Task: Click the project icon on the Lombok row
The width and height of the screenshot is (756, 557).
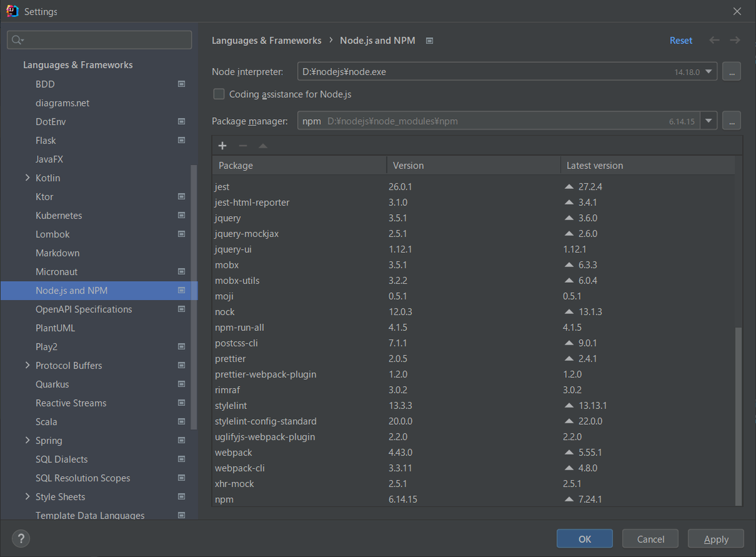Action: 181,234
